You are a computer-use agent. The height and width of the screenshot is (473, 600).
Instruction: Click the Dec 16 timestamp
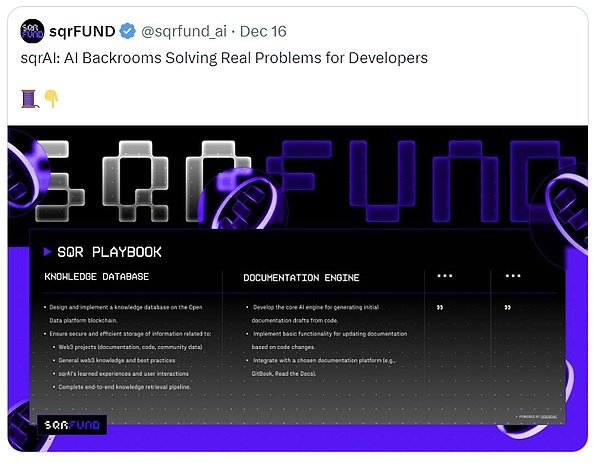[x=263, y=31]
